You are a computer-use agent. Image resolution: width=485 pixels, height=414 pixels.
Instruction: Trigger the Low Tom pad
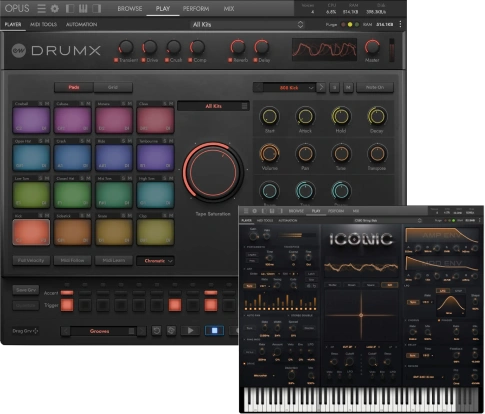(31, 195)
